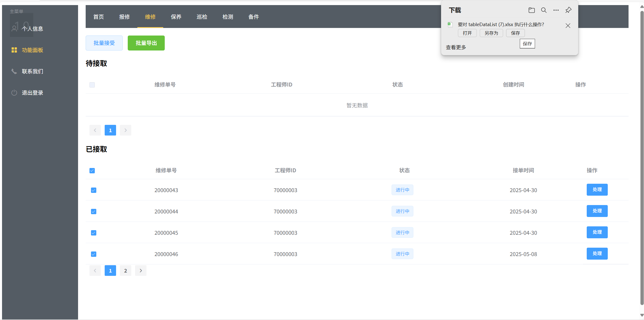
Task: Open downloads folder icon in download panel
Action: (531, 10)
